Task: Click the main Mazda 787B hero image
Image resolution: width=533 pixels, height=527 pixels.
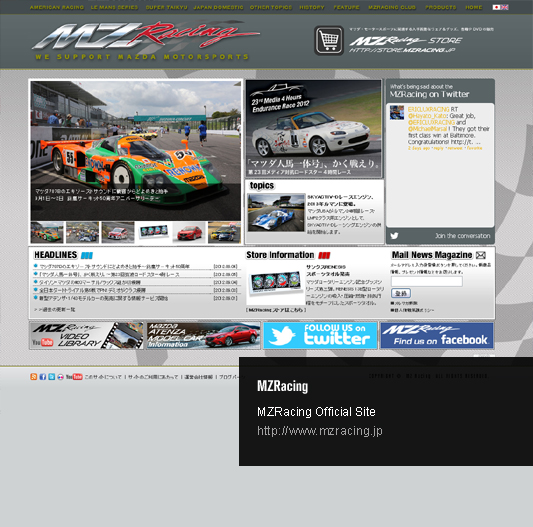Action: click(x=136, y=151)
